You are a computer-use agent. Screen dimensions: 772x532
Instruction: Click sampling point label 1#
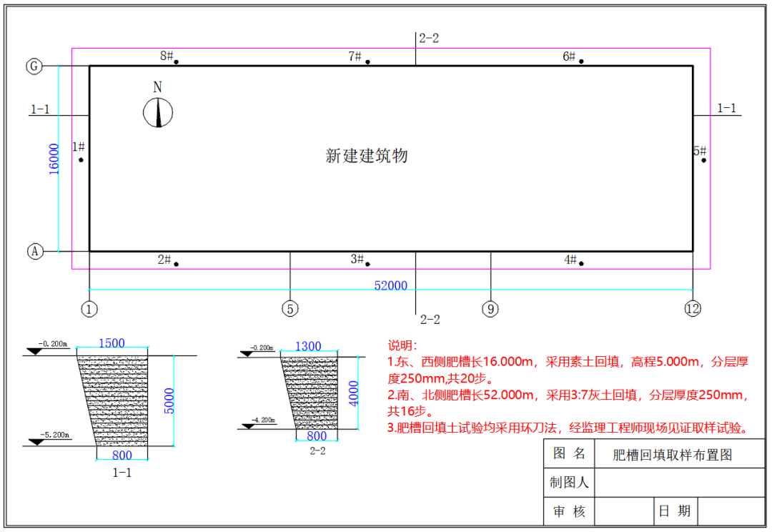coord(79,147)
